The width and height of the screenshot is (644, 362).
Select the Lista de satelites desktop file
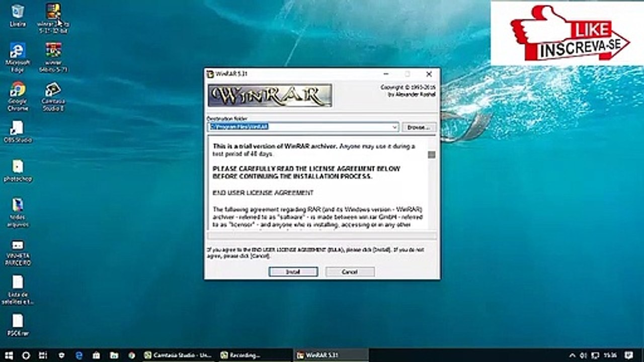click(x=18, y=290)
